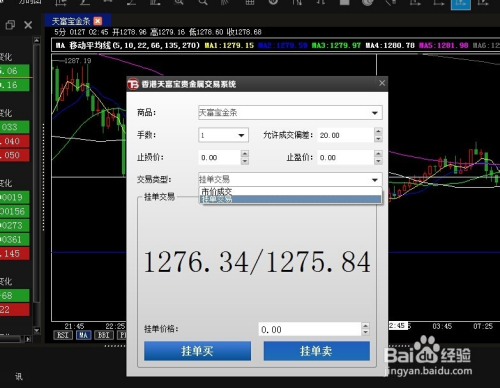This screenshot has height=388, width=500.
Task: Close the 香港天富宝贵金属交易系统 dialog
Action: click(x=382, y=83)
